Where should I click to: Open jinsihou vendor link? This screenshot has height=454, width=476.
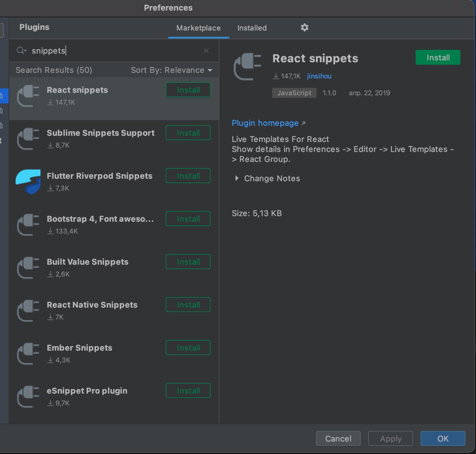tap(319, 76)
